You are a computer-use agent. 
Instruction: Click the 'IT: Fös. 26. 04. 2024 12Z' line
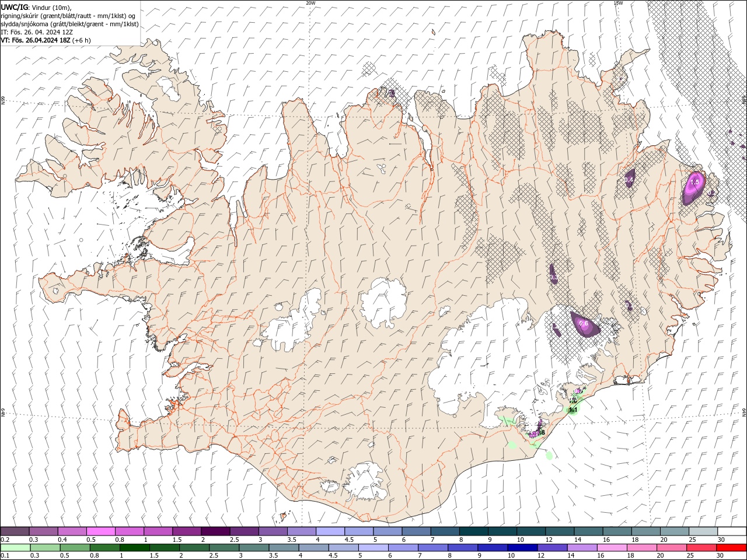pos(37,32)
